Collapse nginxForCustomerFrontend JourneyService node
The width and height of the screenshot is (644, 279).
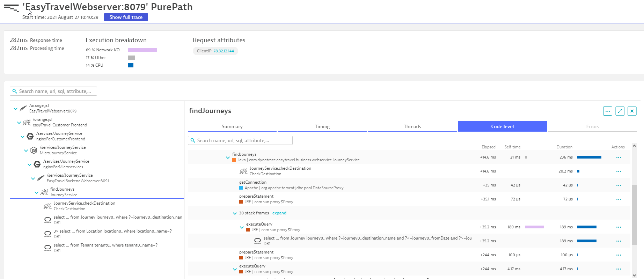22,137
